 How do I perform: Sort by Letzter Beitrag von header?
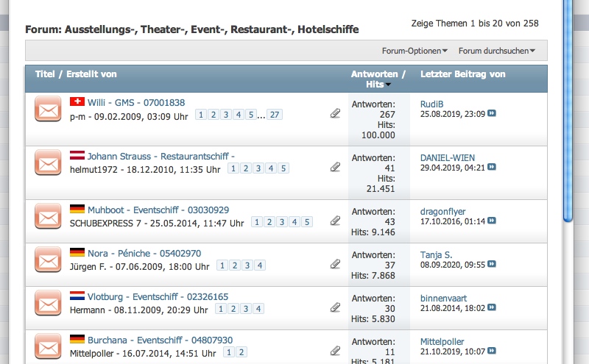coord(462,74)
